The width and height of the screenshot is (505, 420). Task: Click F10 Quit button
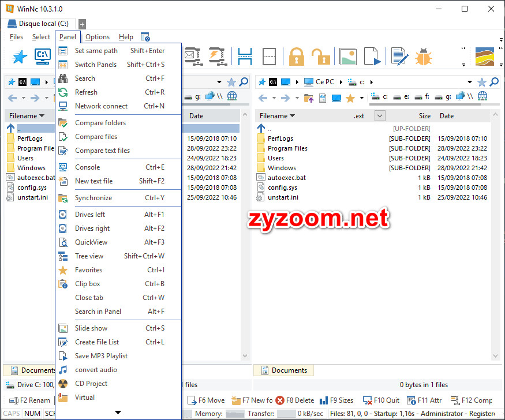click(x=381, y=400)
